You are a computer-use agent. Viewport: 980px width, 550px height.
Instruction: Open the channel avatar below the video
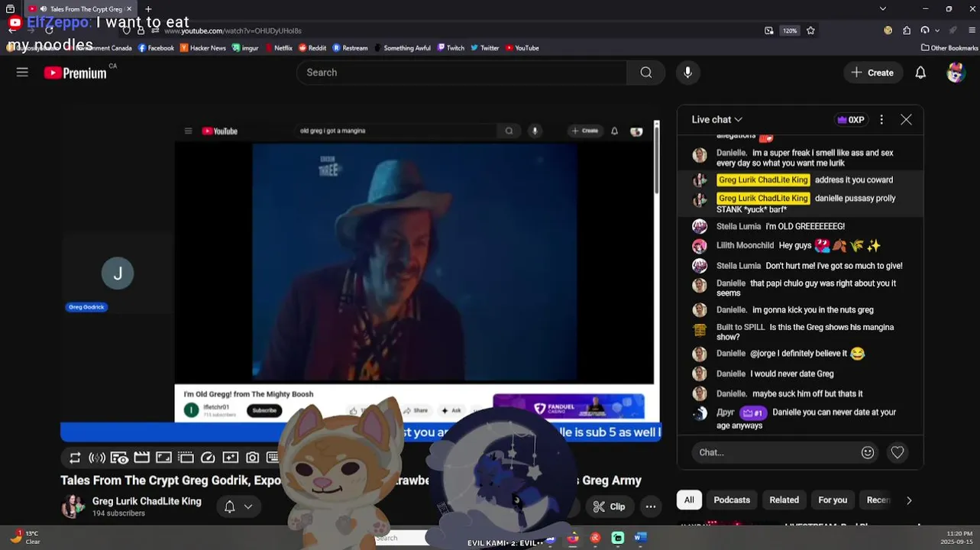73,506
